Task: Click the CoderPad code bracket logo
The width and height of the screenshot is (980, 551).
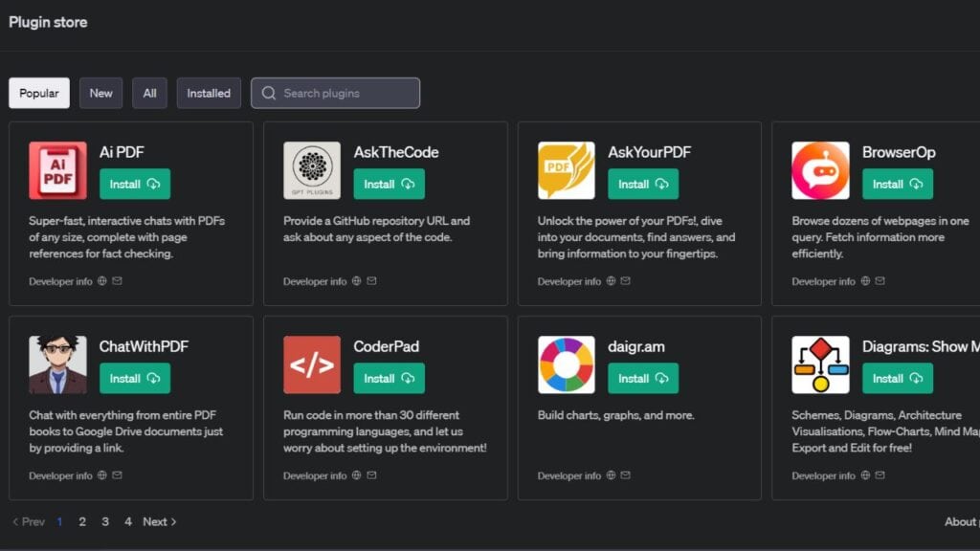Action: (312, 364)
